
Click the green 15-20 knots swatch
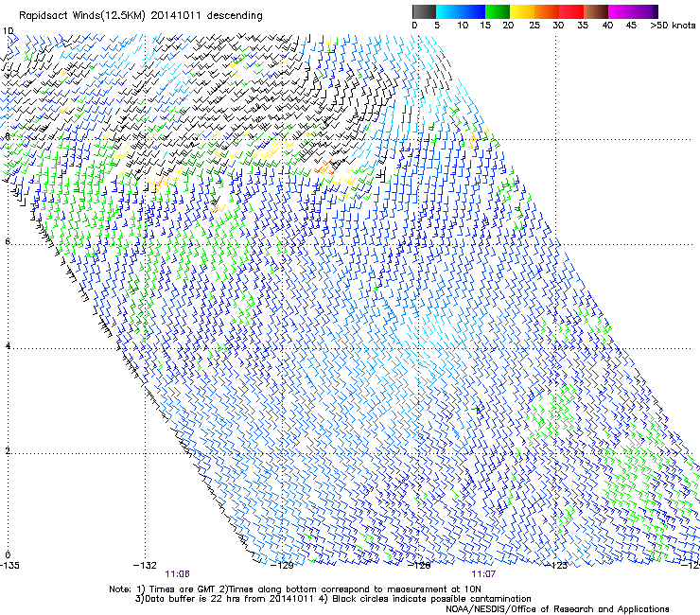pyautogui.click(x=498, y=11)
